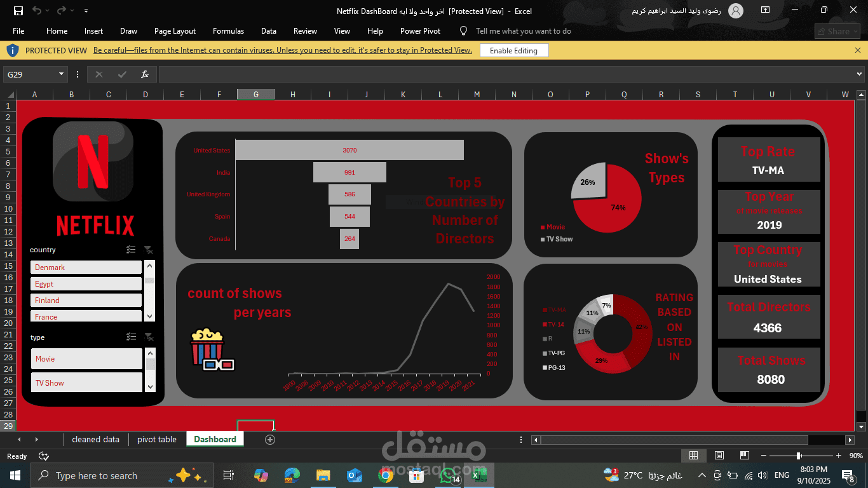Click the Protected View warning link text
This screenshot has height=488, width=868.
click(283, 50)
